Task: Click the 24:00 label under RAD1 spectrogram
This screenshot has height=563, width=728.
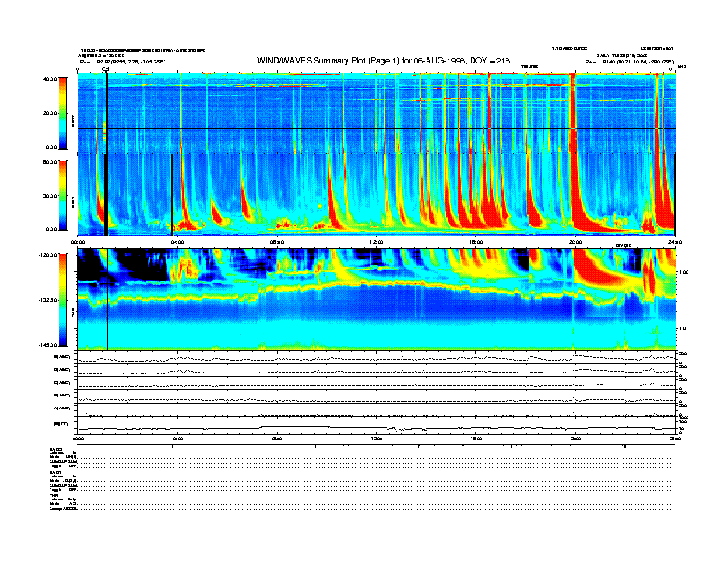Action: (x=675, y=242)
